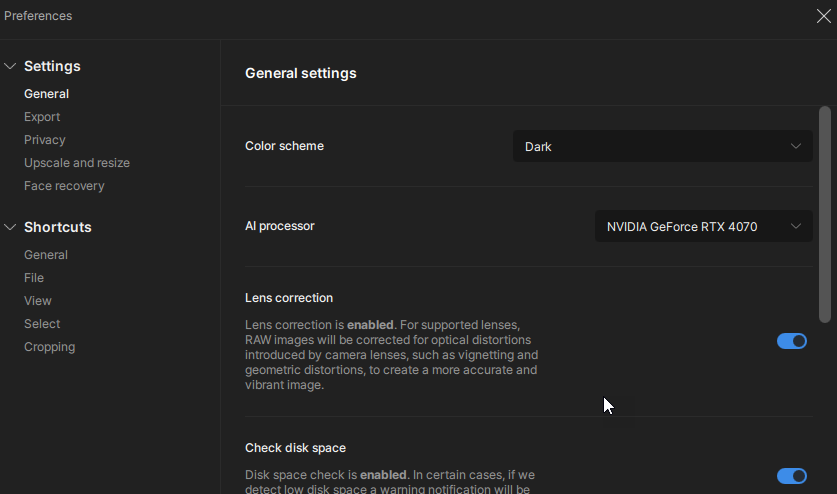Show File shortcuts
The width and height of the screenshot is (837, 494).
[34, 278]
